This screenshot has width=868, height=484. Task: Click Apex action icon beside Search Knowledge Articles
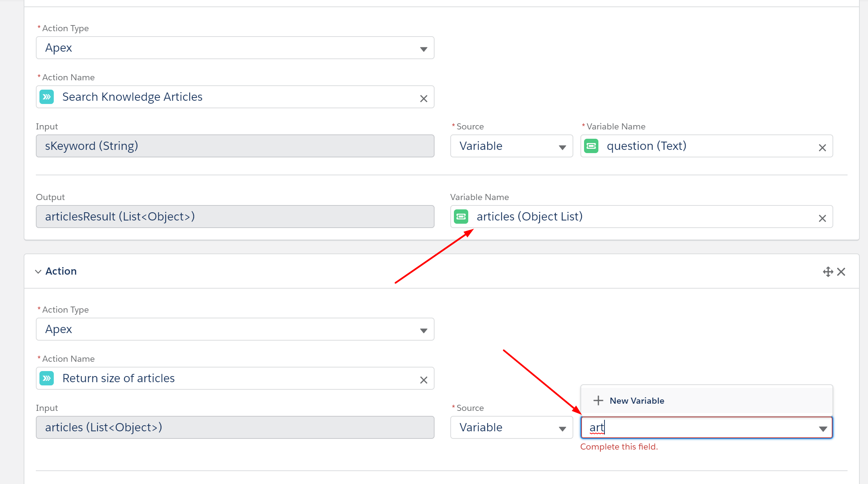pos(47,97)
